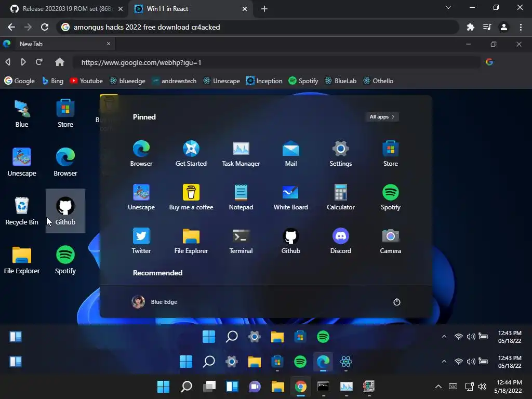Click the inner browser URL field
532x399 pixels.
(x=276, y=62)
